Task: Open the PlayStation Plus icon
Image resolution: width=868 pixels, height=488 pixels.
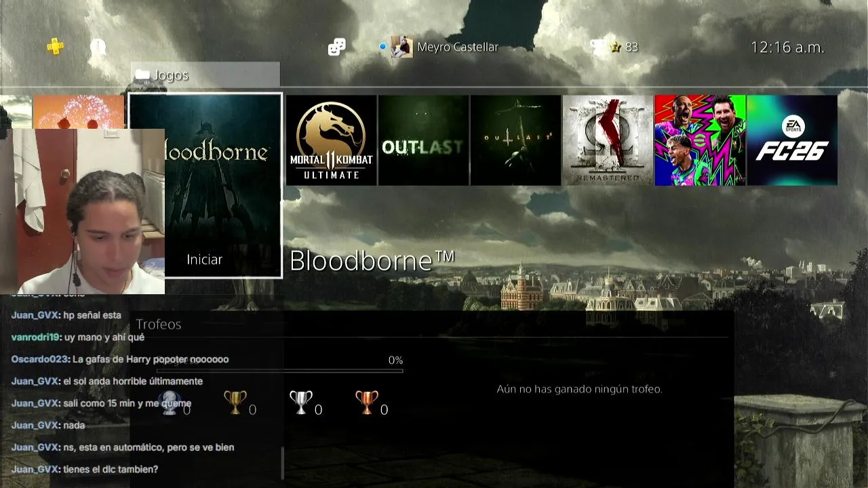Action: [55, 46]
